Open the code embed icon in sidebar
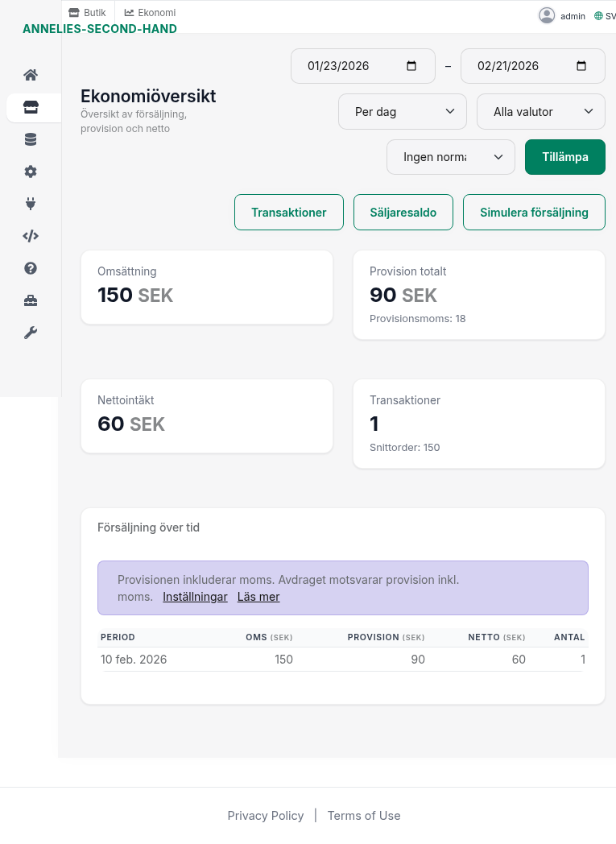Viewport: 616px width, 844px height. (x=30, y=235)
